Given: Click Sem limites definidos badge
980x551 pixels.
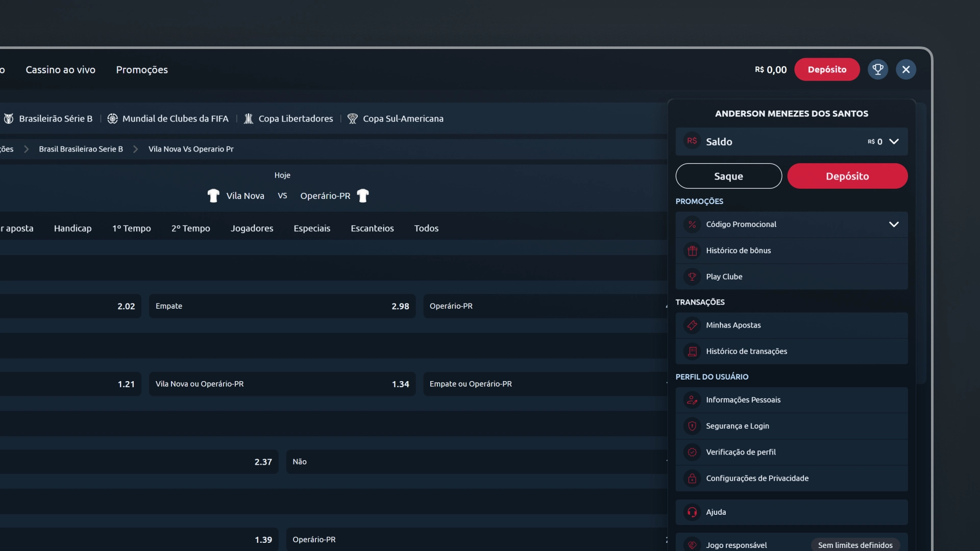Looking at the screenshot, I should coord(855,545).
